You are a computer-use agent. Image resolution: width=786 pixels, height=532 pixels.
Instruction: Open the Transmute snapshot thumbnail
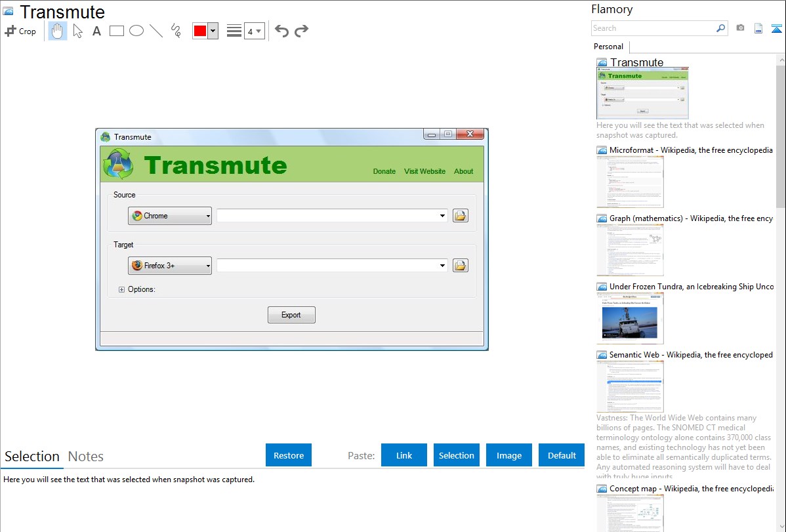click(642, 93)
